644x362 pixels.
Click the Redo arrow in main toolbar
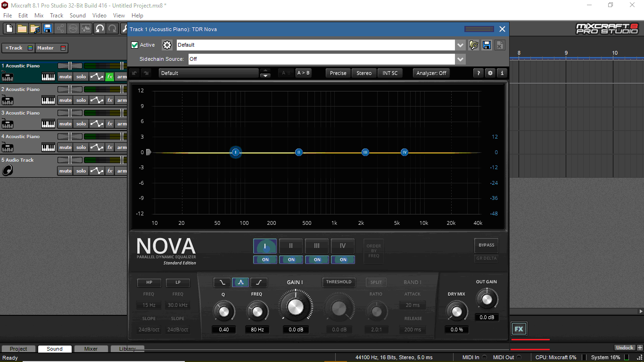(112, 29)
